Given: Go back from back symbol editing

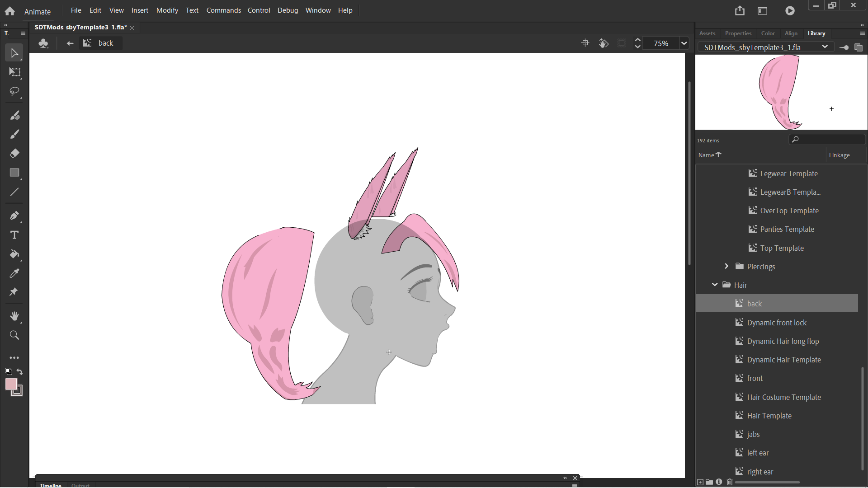Looking at the screenshot, I should click(70, 43).
